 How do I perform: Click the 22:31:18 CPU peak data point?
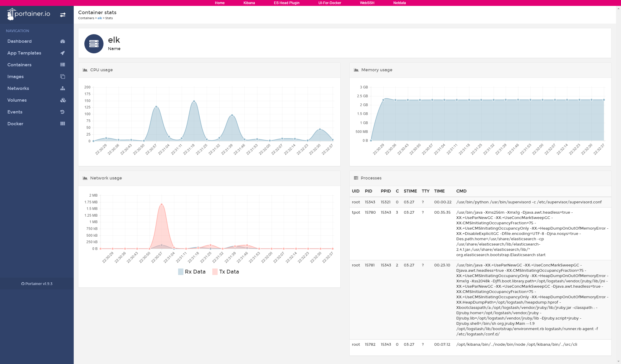click(x=194, y=101)
